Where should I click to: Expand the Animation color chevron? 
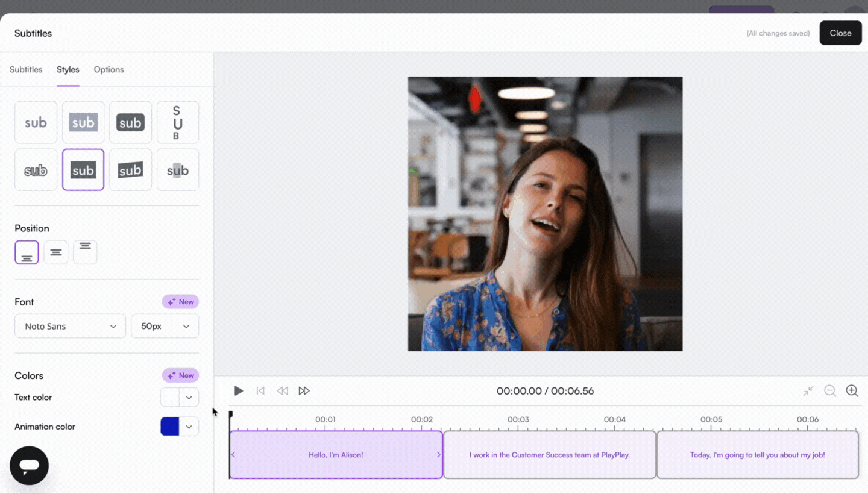189,427
